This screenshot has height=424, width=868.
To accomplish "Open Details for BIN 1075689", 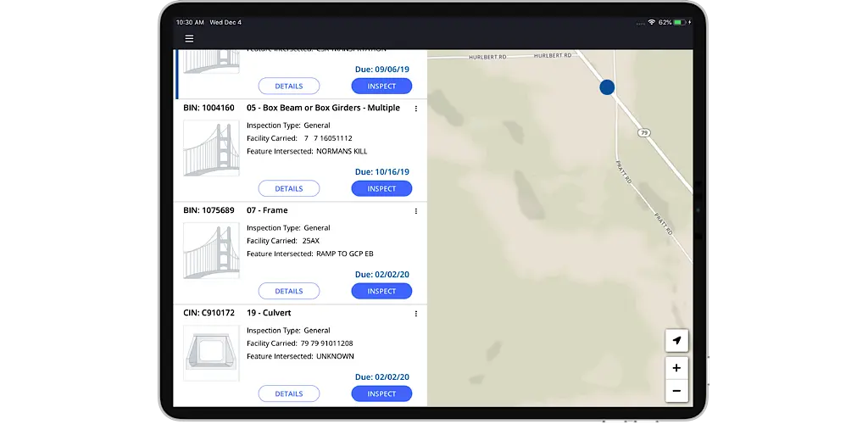I will point(289,291).
